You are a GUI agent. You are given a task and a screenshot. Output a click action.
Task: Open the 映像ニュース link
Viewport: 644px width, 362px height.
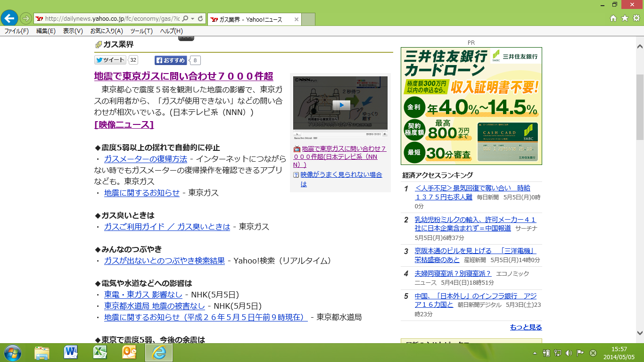(x=124, y=124)
